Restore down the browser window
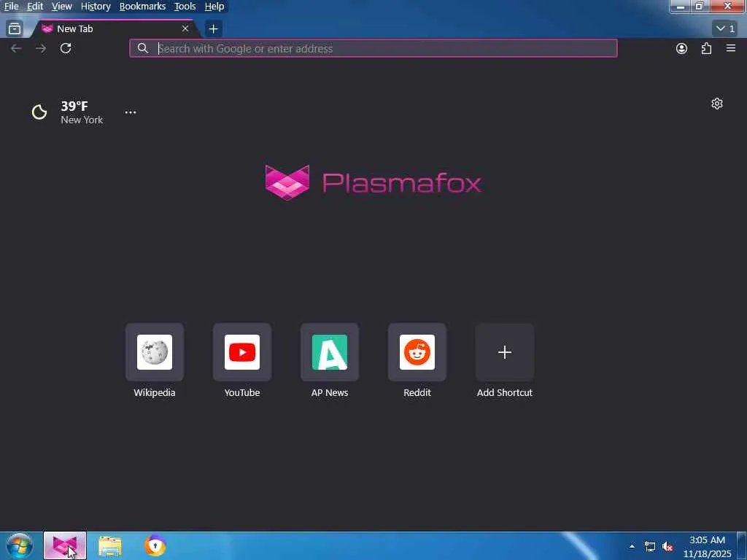Screen dimensions: 747x560 tap(700, 7)
